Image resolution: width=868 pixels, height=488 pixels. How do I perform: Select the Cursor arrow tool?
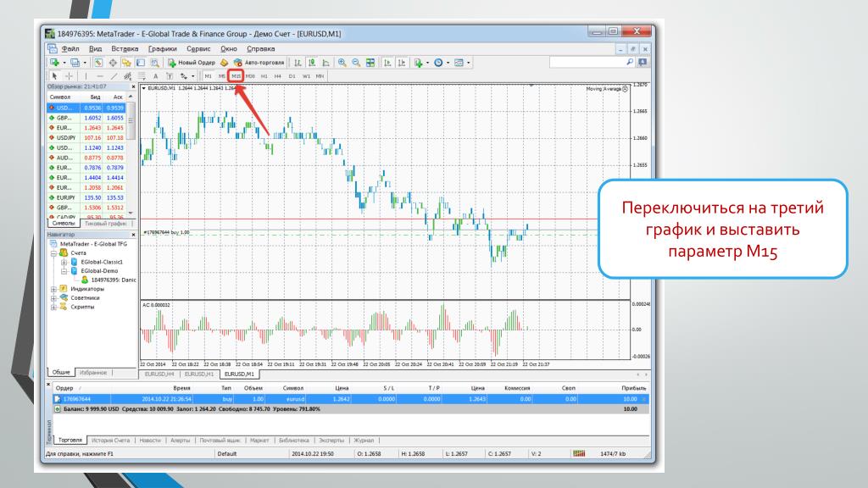pos(54,75)
